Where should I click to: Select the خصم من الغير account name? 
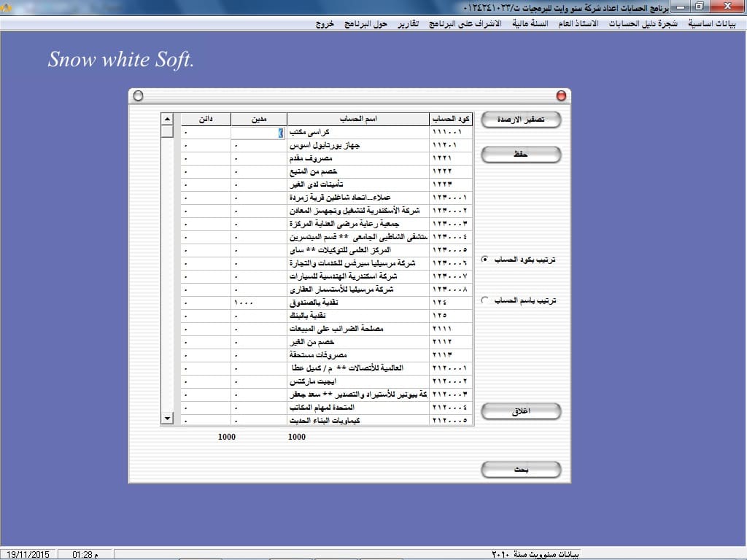tap(311, 343)
